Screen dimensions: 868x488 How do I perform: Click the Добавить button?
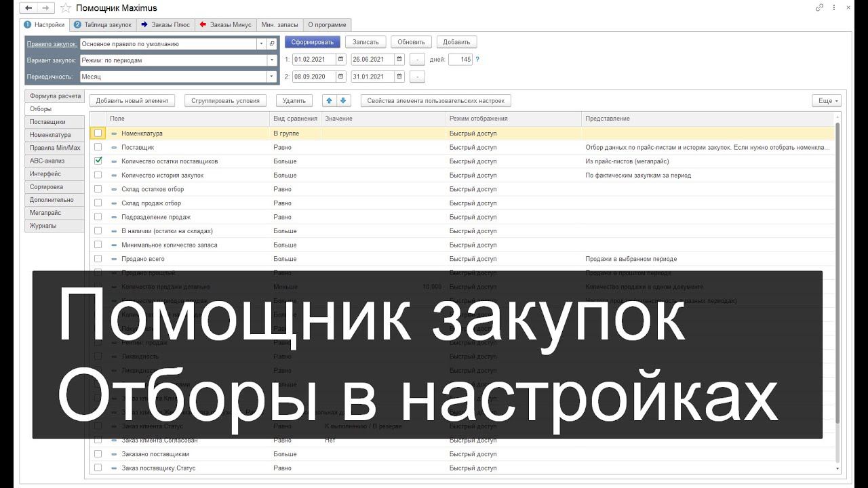pos(457,42)
